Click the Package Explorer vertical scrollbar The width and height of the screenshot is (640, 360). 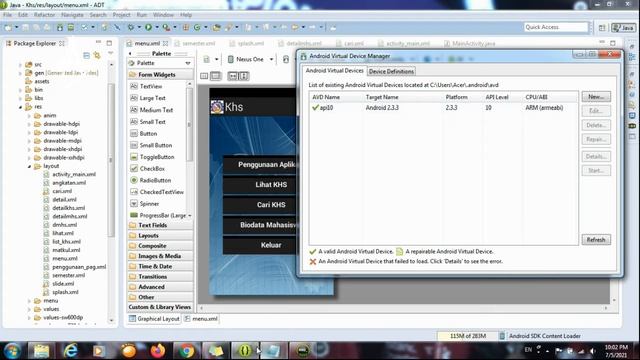point(111,159)
